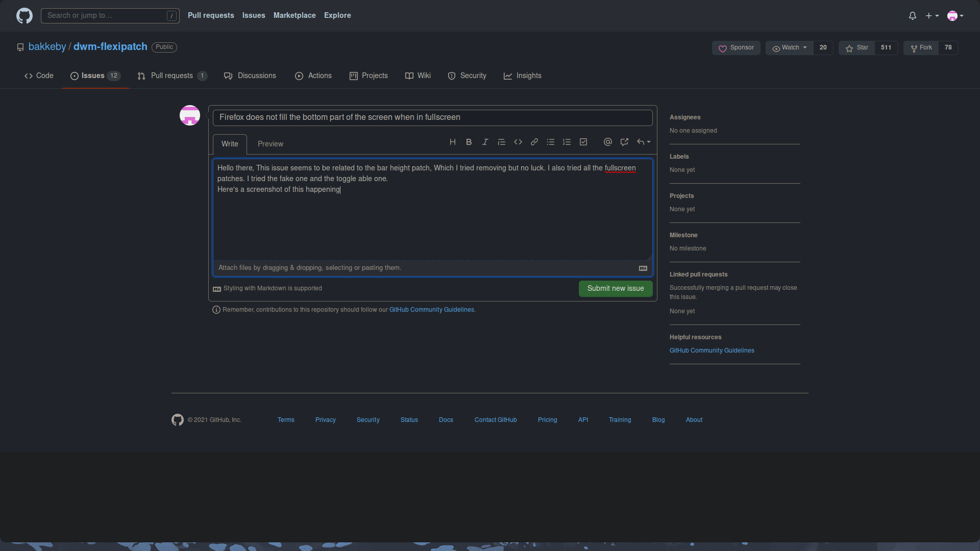This screenshot has height=551, width=980.
Task: Open the Pull requests repository tab
Action: tap(172, 76)
